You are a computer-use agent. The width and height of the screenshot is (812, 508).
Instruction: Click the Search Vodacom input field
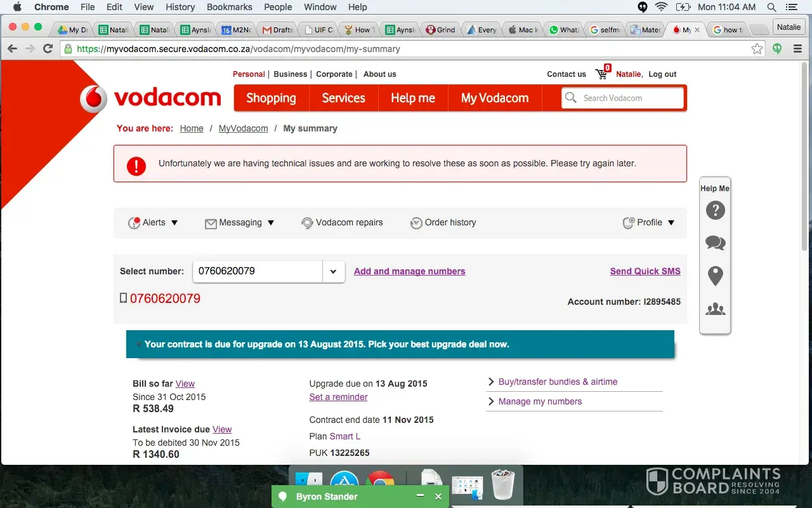click(622, 98)
